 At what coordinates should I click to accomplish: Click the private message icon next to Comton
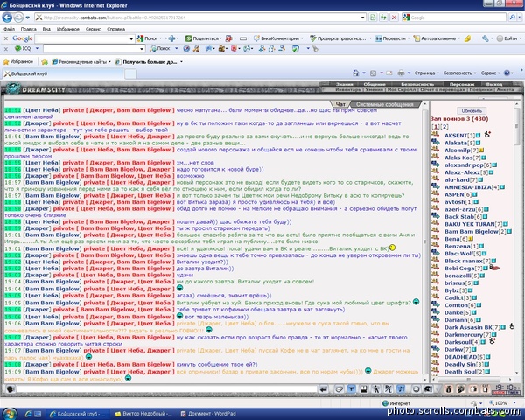tap(435, 304)
